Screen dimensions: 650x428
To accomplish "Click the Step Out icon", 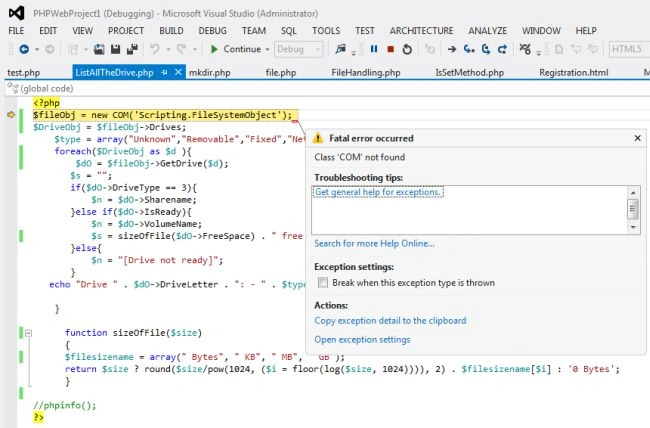I will (x=502, y=49).
